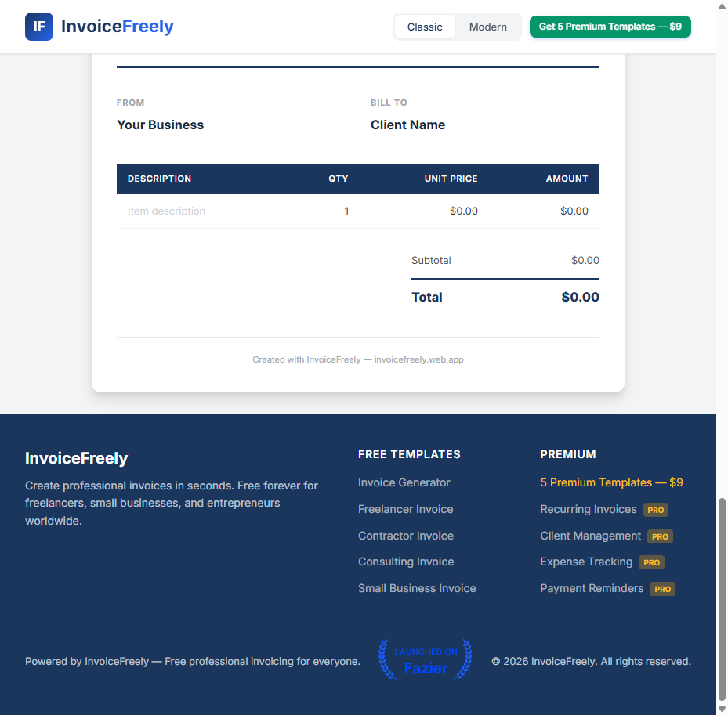Open the Small Business Invoice link
The width and height of the screenshot is (728, 715).
pos(417,588)
